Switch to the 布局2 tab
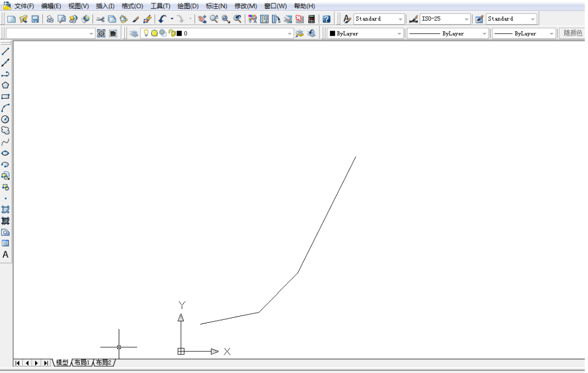The height and width of the screenshot is (373, 588). [x=104, y=362]
